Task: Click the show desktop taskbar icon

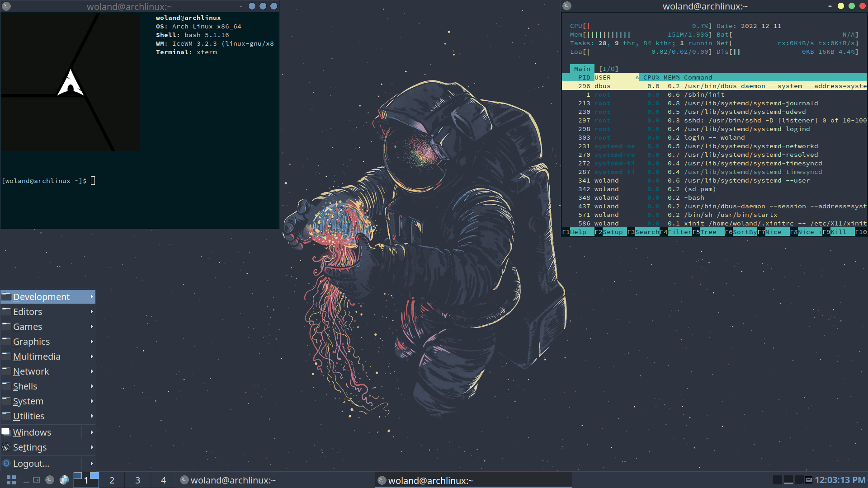Action: click(x=26, y=480)
